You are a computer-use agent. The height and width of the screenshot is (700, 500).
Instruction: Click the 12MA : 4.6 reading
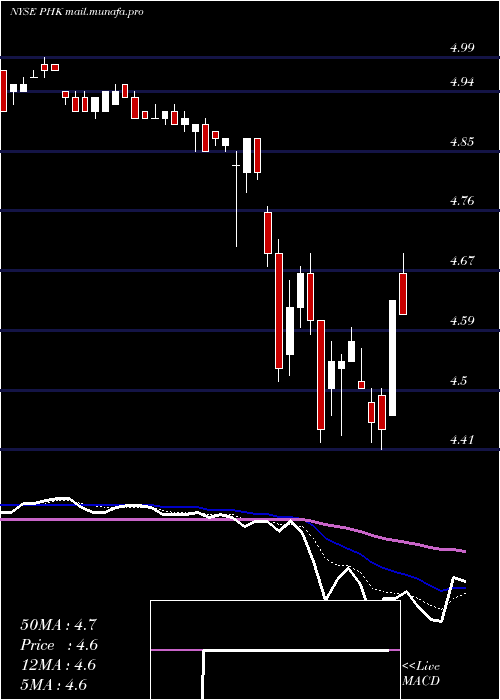click(x=58, y=665)
